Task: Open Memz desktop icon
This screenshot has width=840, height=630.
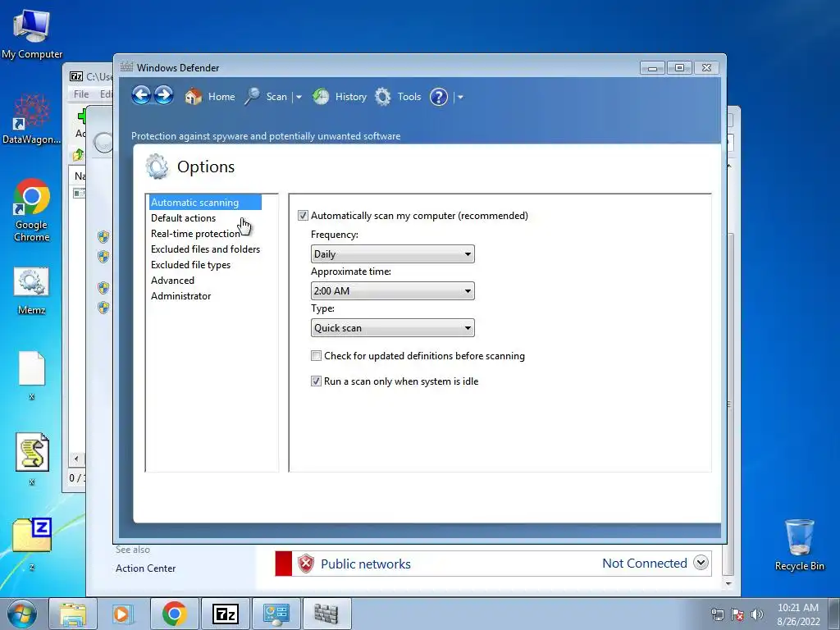Action: pyautogui.click(x=32, y=291)
